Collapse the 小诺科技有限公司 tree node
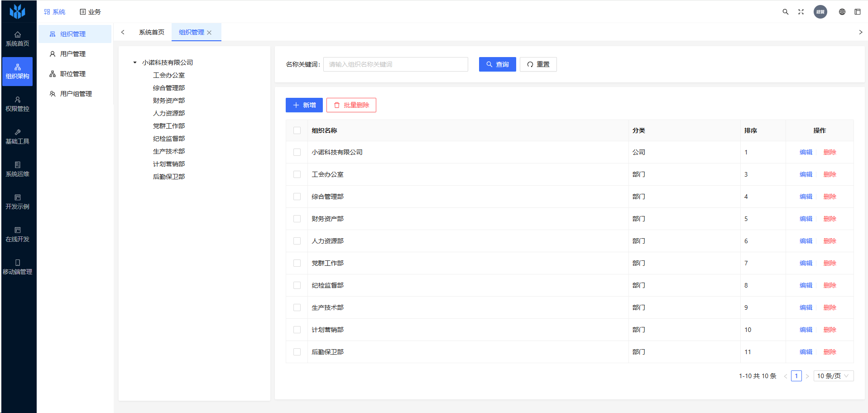868x413 pixels. 135,62
